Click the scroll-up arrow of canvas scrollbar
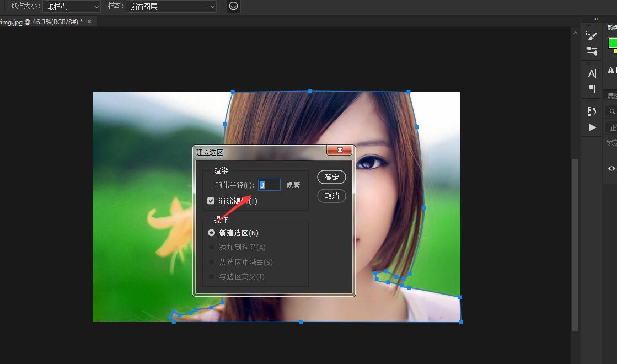This screenshot has width=617, height=364. click(575, 33)
